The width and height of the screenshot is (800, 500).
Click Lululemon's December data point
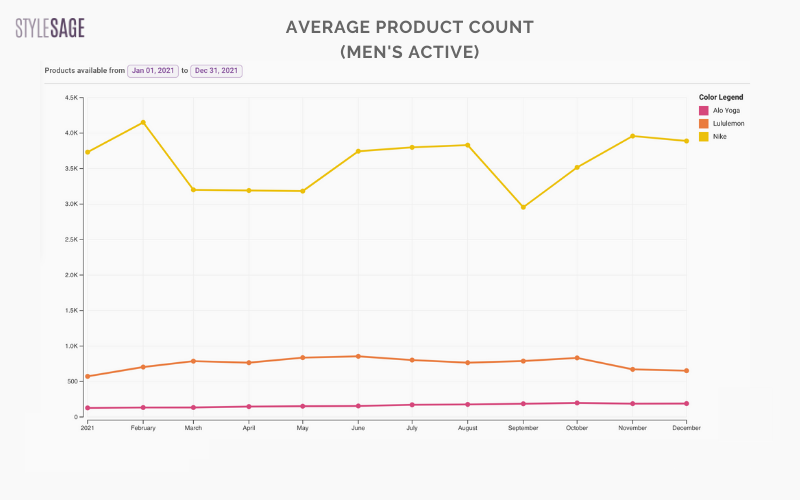[686, 371]
